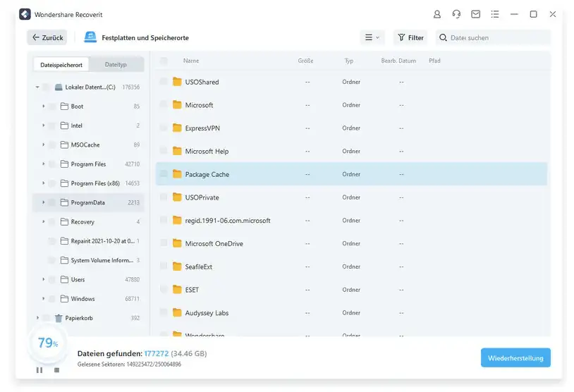Toggle the select-all checkbox in header row
The height and width of the screenshot is (392, 574).
[164, 61]
